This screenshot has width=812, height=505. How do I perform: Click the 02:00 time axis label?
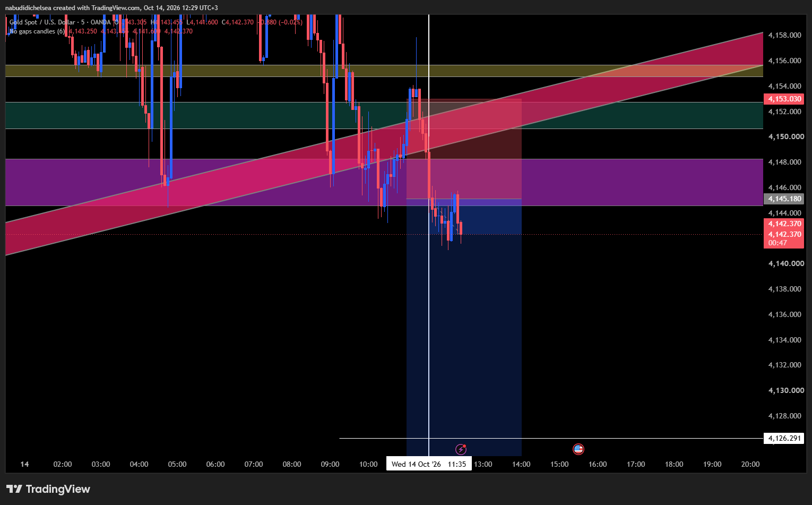coord(63,464)
